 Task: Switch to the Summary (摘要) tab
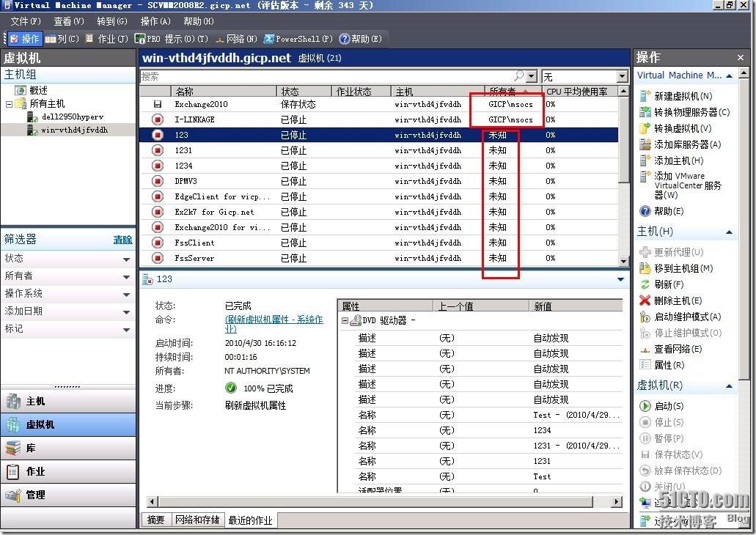pyautogui.click(x=155, y=520)
